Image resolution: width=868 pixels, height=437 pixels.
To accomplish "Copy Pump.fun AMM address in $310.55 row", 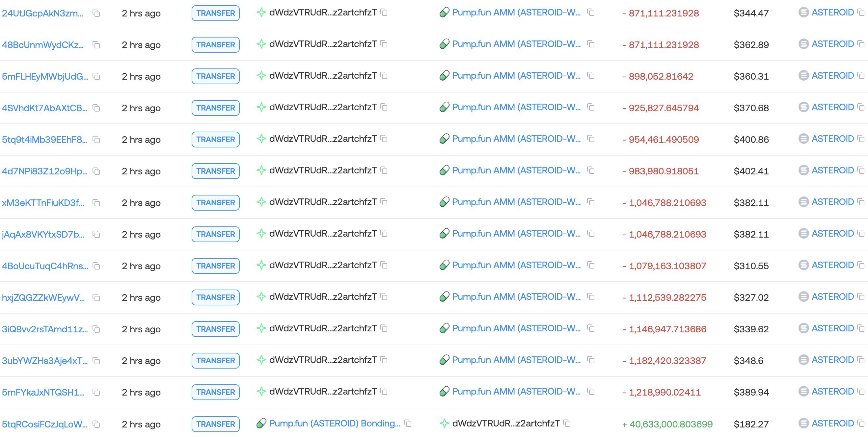I will pos(591,265).
